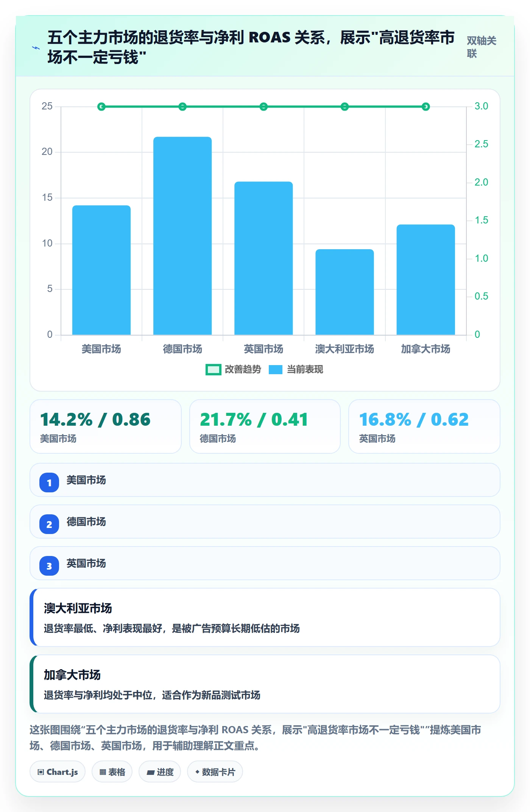Select the 14.2% / 0.86 data card
Viewport: 530px width, 812px height.
[x=106, y=426]
